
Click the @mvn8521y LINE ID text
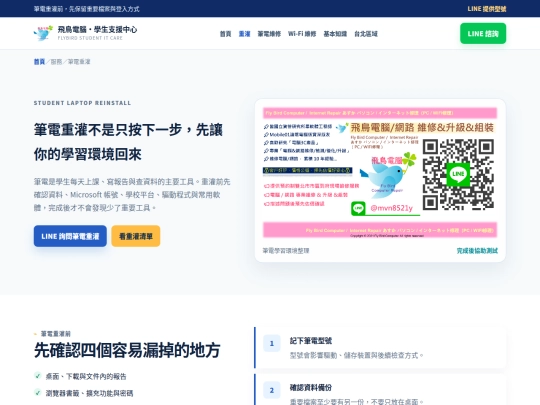(391, 208)
